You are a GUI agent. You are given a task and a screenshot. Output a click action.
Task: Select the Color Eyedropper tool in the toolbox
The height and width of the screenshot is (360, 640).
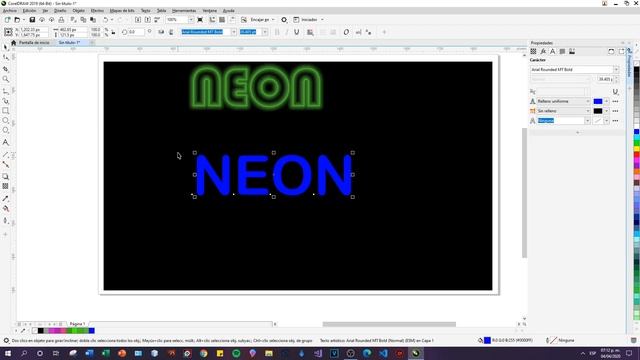pyautogui.click(x=6, y=198)
